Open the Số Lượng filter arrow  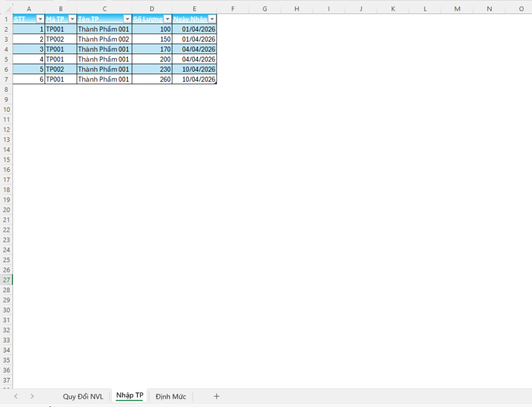[167, 19]
